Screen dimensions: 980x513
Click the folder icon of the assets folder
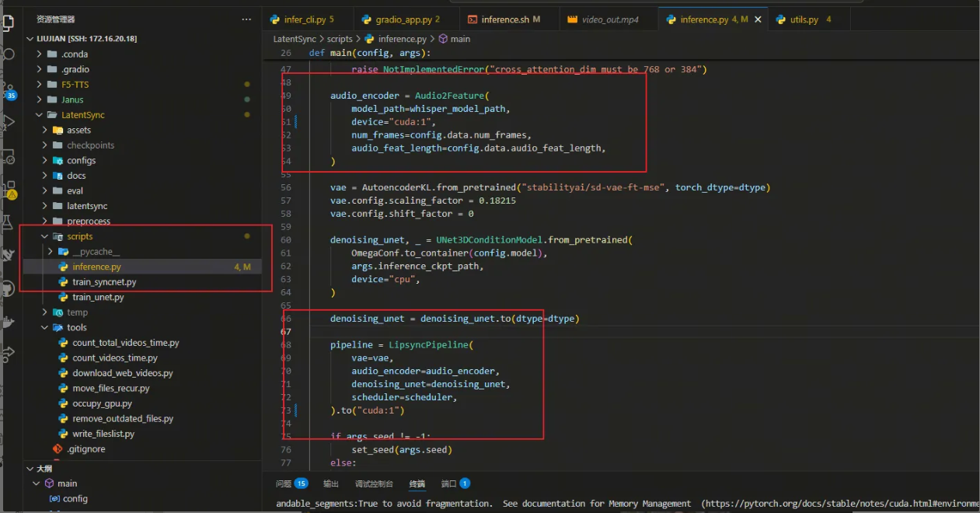pyautogui.click(x=58, y=130)
